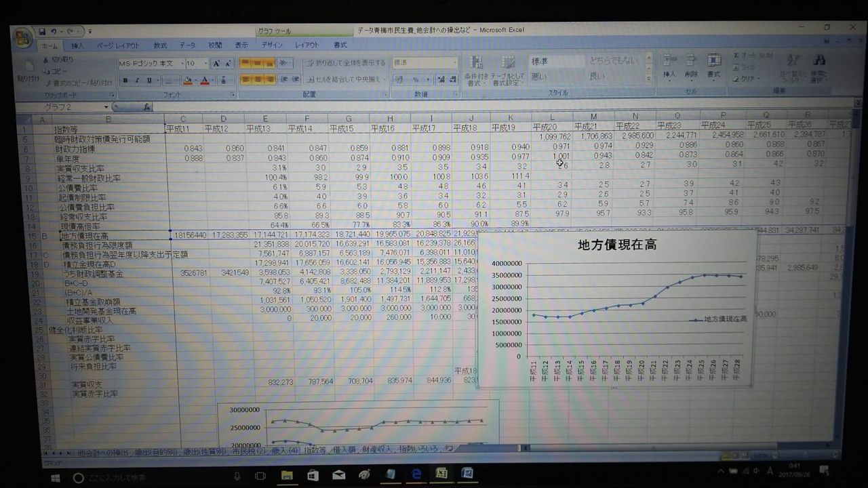Image resolution: width=868 pixels, height=488 pixels.
Task: Click the Save icon in quick access toolbar
Action: [x=42, y=31]
